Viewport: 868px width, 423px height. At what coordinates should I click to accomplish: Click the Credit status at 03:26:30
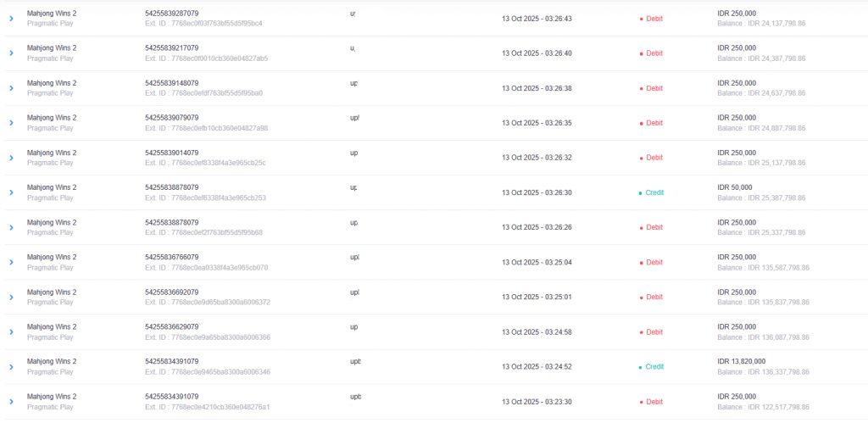654,192
